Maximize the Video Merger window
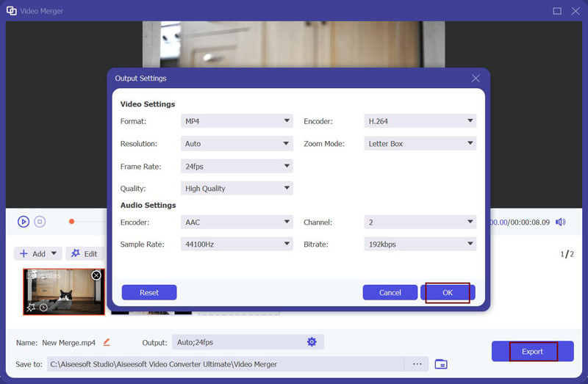Image resolution: width=588 pixels, height=384 pixels. point(557,11)
